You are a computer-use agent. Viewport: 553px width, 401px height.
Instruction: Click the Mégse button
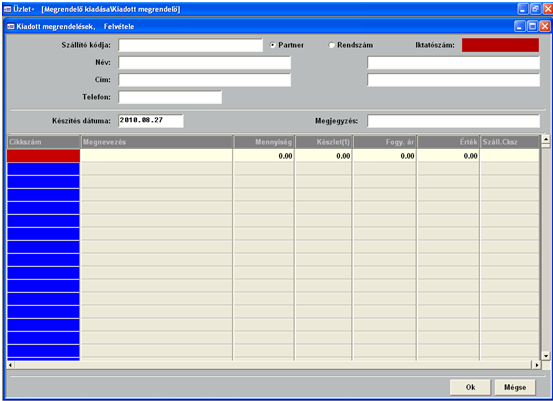click(x=515, y=387)
